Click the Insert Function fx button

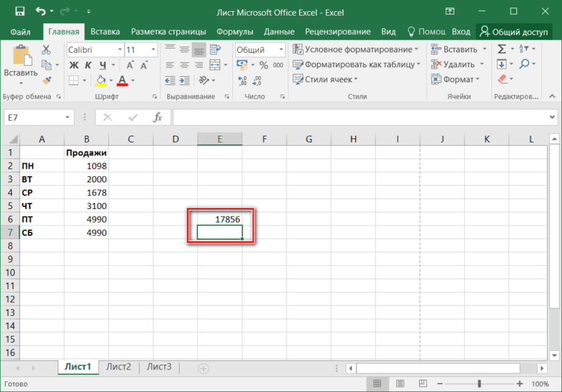click(x=158, y=117)
